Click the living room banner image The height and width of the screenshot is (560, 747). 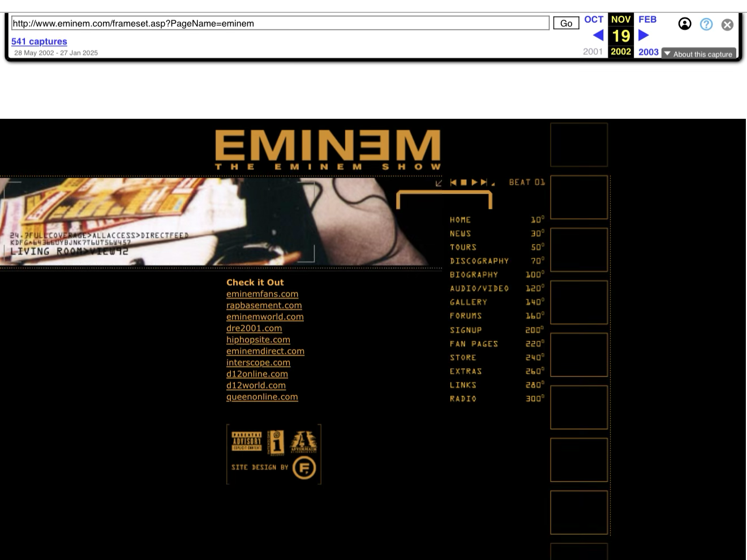221,222
